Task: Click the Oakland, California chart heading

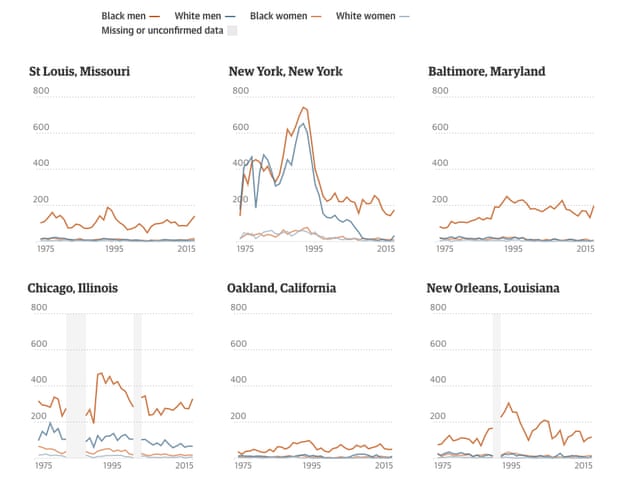Action: (282, 288)
